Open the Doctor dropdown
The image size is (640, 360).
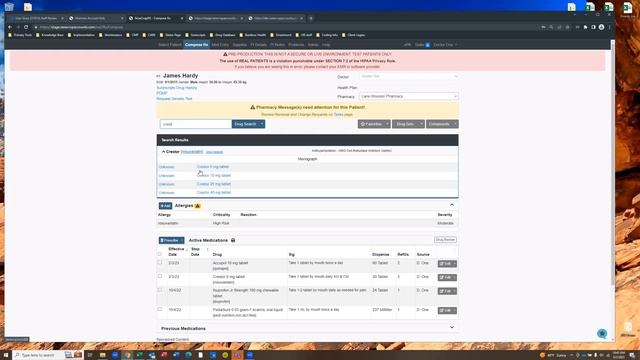(x=409, y=76)
